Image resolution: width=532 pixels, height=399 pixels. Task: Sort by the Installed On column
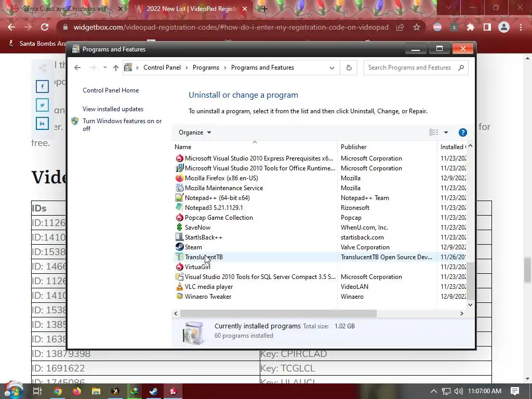(x=453, y=147)
